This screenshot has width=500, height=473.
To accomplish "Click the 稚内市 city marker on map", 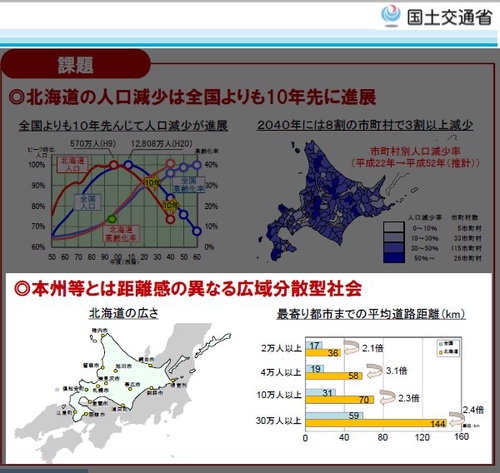I will point(102,336).
